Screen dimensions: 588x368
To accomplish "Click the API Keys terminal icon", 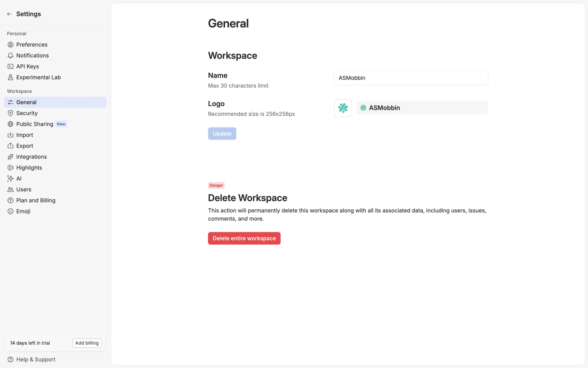I will tap(10, 67).
